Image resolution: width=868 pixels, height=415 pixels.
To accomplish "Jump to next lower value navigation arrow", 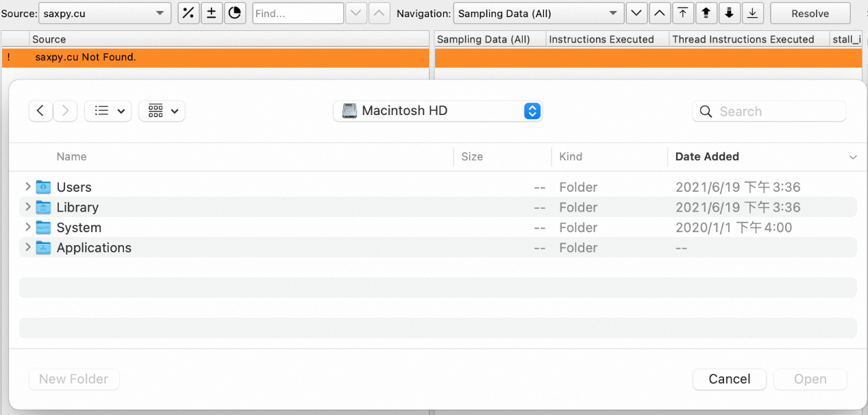I will click(x=636, y=13).
